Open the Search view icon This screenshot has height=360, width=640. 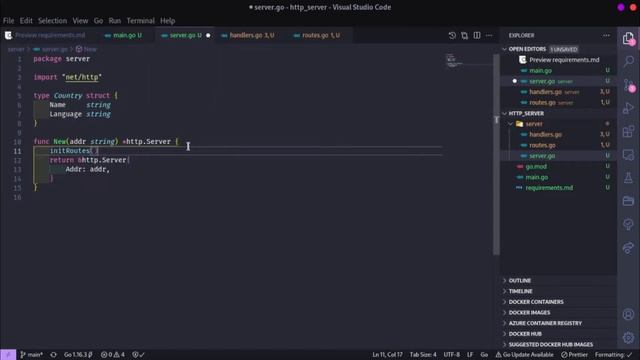tap(629, 62)
